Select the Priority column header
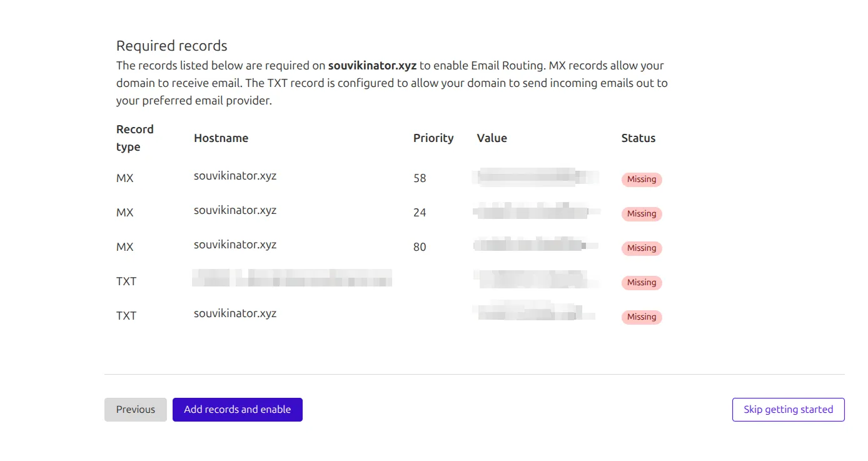The width and height of the screenshot is (868, 461). coord(433,138)
